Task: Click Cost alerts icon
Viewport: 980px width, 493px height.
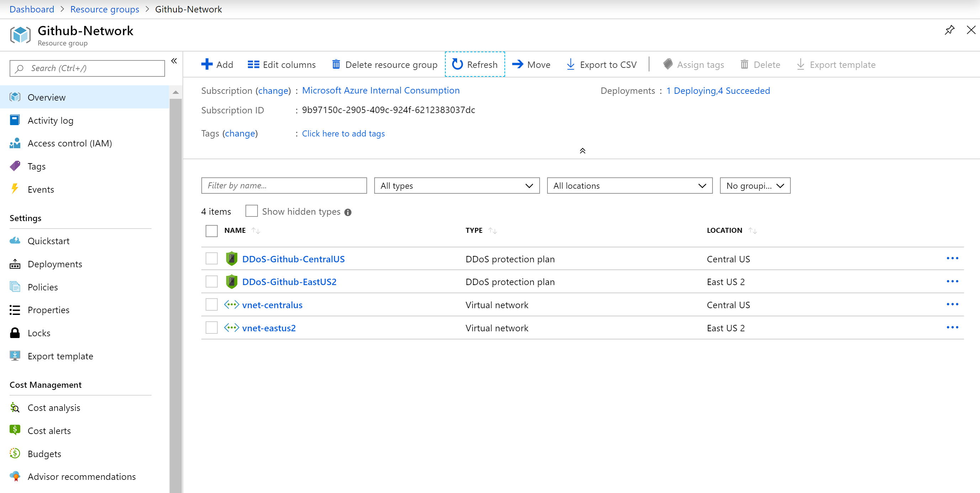Action: pyautogui.click(x=15, y=430)
